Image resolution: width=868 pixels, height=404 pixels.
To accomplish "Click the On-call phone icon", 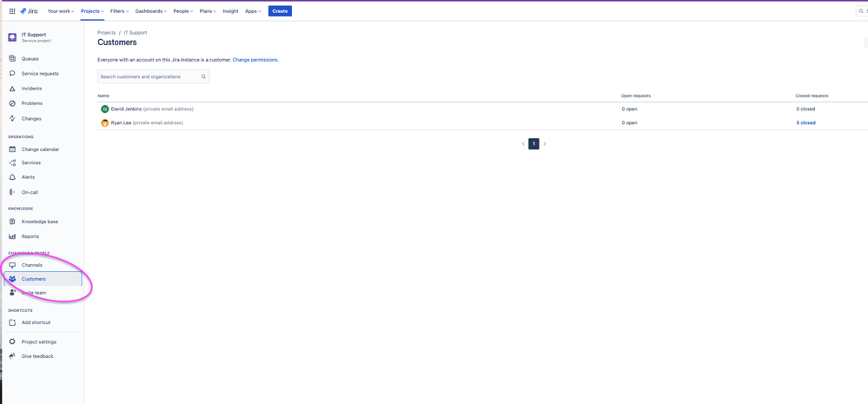I will pos(12,192).
